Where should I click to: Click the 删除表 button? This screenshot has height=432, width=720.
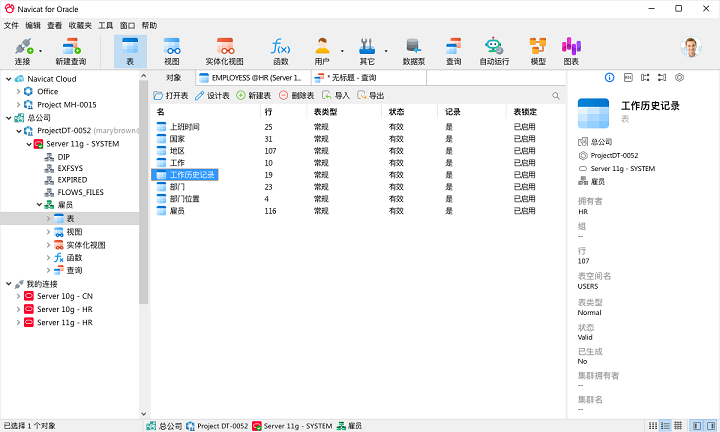coord(297,95)
